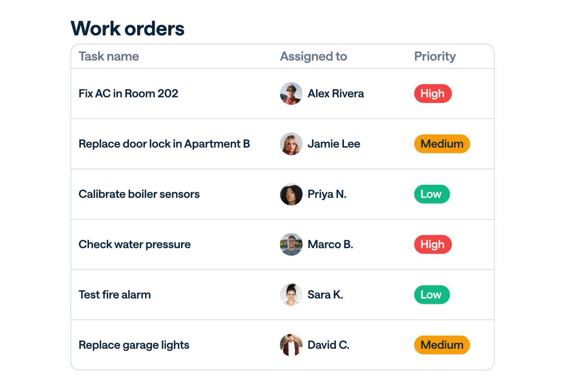This screenshot has height=392, width=566.
Task: Click Low badge for fire alarm task
Action: point(432,295)
